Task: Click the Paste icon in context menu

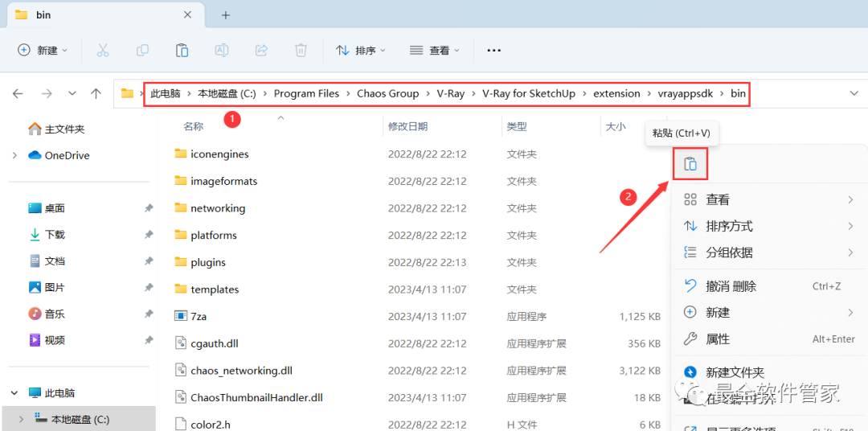Action: click(690, 164)
